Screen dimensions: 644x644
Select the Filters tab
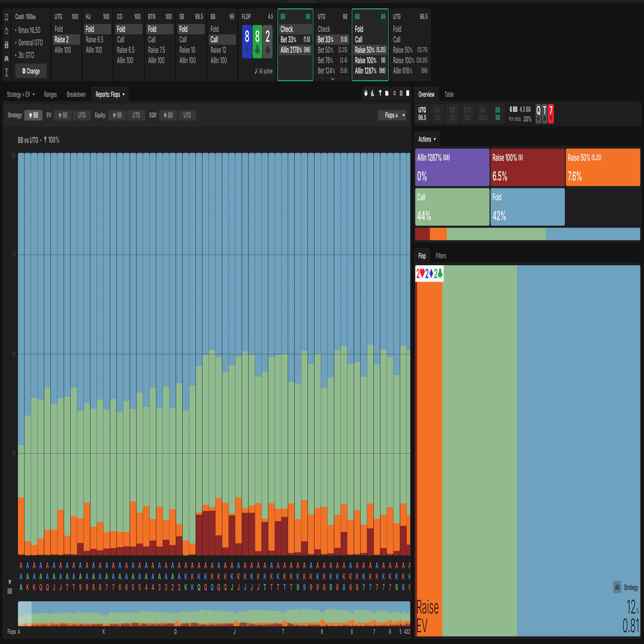(x=441, y=256)
